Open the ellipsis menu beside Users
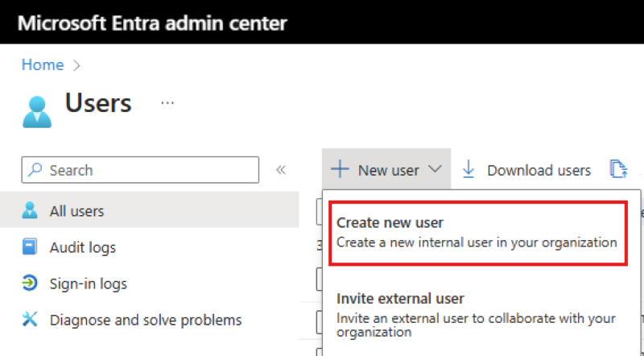The image size is (644, 356). 167,103
